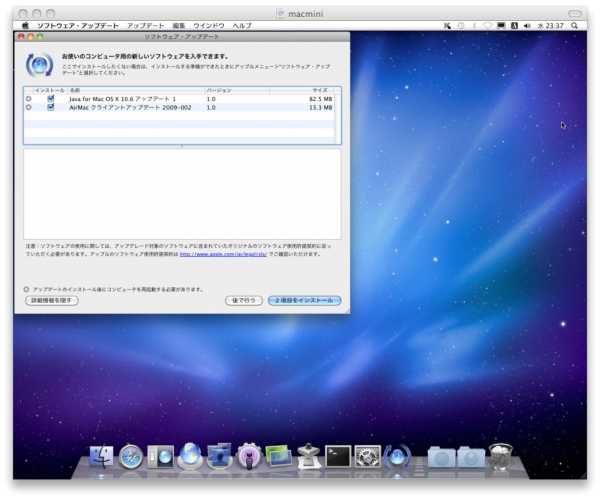Screen dimensions: 600x499
Task: Launch Safari from the Dock
Action: click(131, 457)
